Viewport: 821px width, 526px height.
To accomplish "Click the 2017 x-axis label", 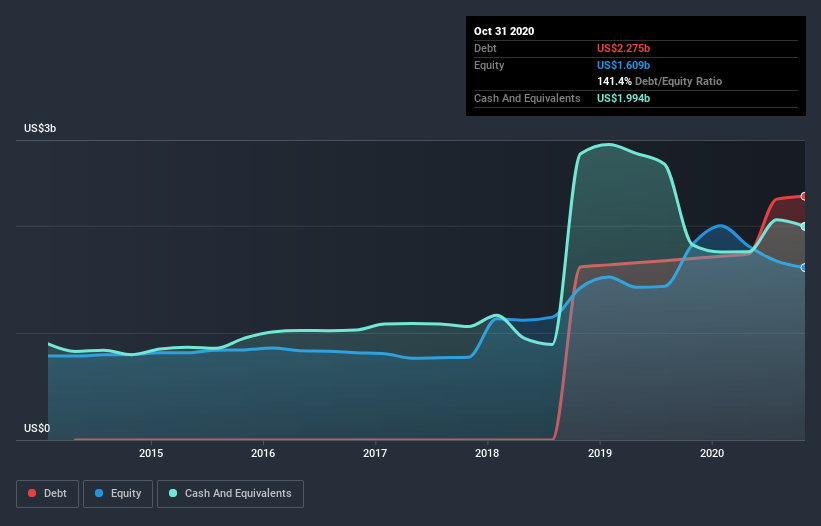I will pyautogui.click(x=375, y=453).
